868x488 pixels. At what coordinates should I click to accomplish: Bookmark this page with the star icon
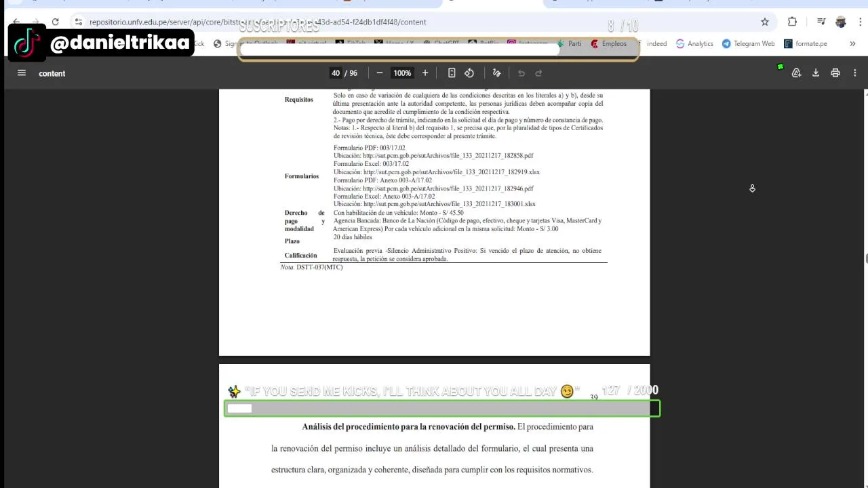765,22
